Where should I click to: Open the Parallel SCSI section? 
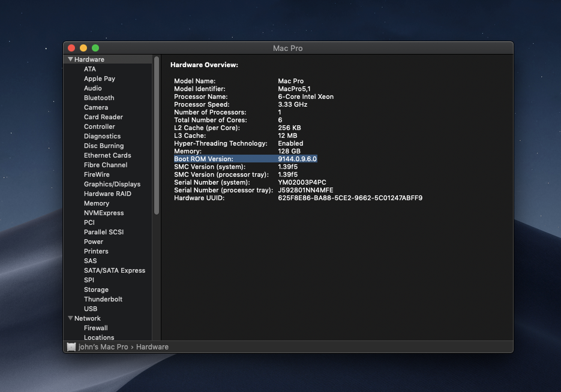(104, 233)
